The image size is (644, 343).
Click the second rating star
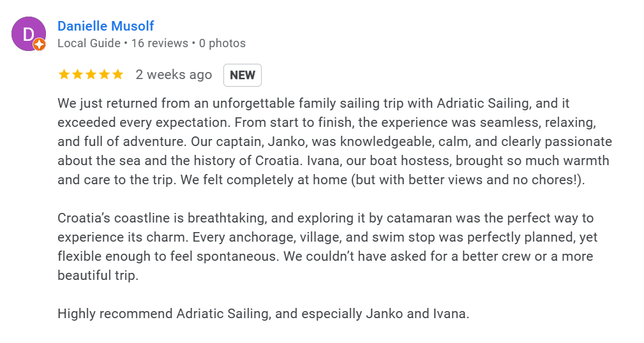(x=77, y=75)
